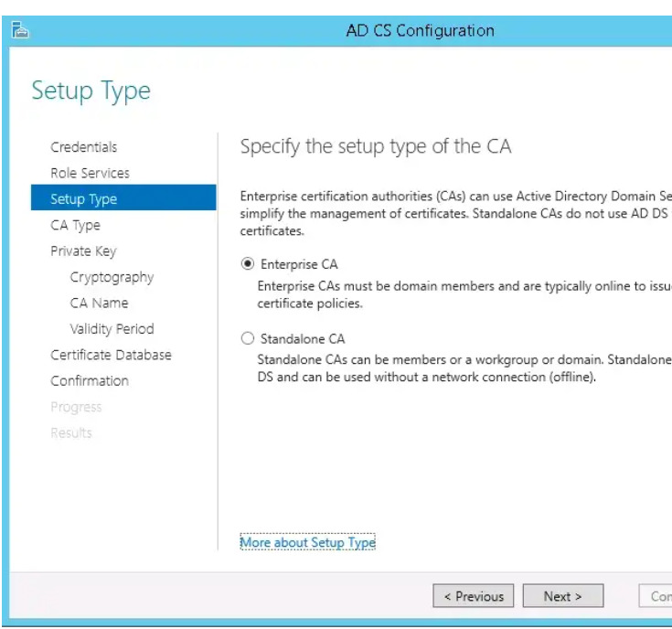Select the Validity Period sub-step

click(x=112, y=329)
